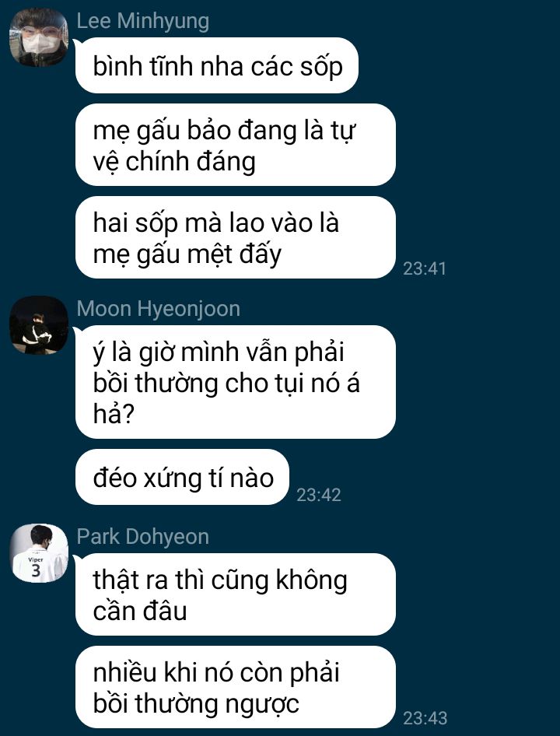Select the message "hai sốp mà lao vào là mẹ gấu mệt đấy"

tap(236, 237)
